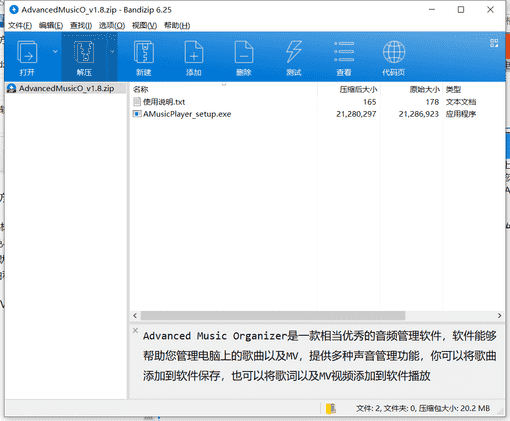Viewport: 510px width, 421px height.
Task: Sort by the 类型 column header
Action: 473,89
